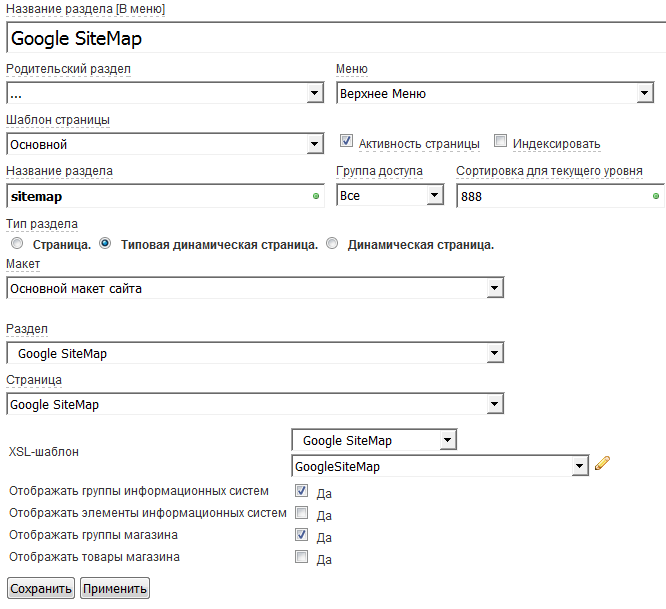Check 'Отображать элементы информационных систем' checkbox
Screen dimensions: 666x609
click(x=302, y=514)
